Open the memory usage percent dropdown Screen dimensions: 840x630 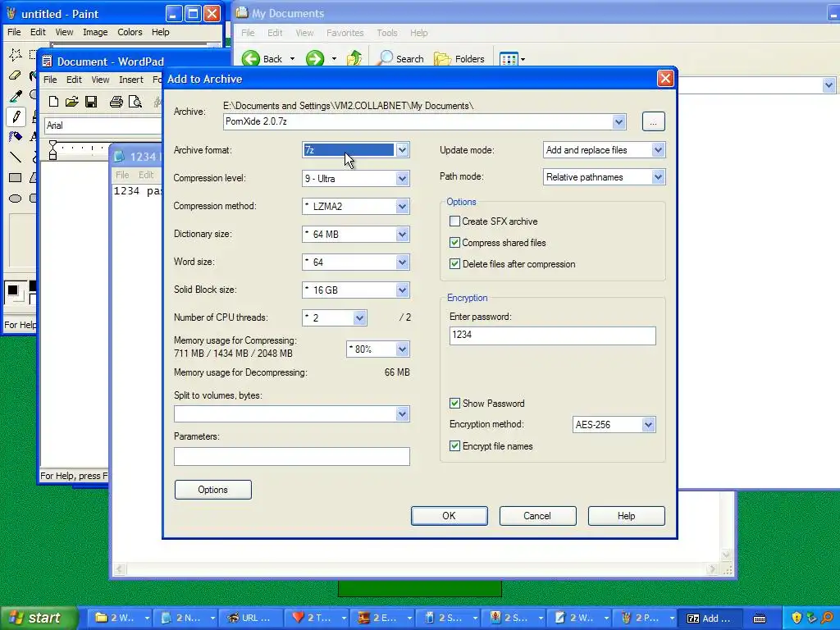click(x=402, y=349)
